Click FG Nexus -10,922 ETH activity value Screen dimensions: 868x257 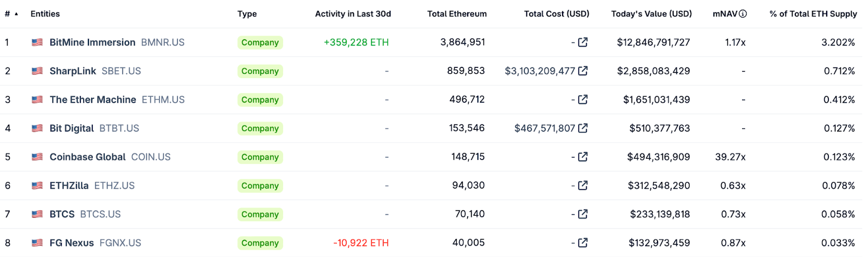pos(361,243)
